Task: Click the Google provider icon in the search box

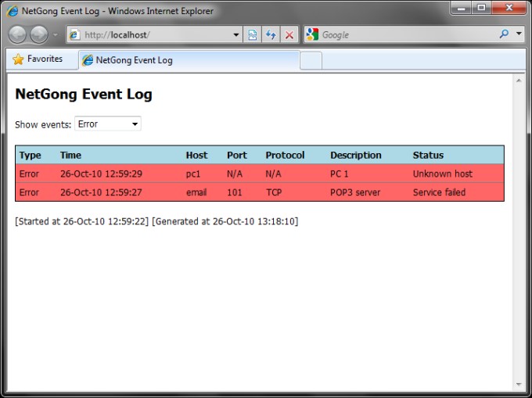Action: pyautogui.click(x=312, y=34)
